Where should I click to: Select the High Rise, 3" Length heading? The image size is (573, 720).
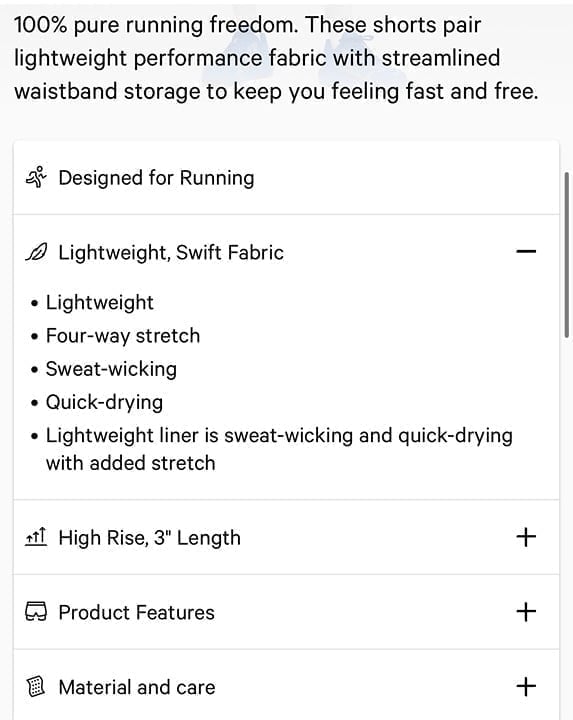(149, 537)
